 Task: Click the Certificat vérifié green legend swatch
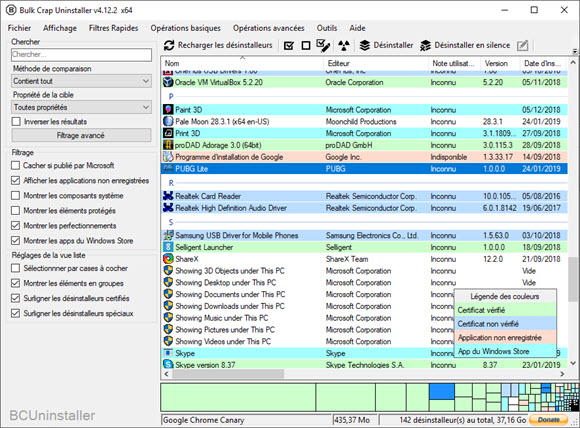click(505, 310)
